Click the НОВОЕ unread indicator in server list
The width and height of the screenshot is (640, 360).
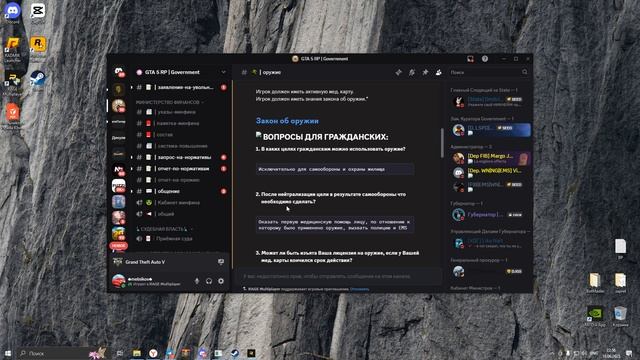click(x=118, y=246)
